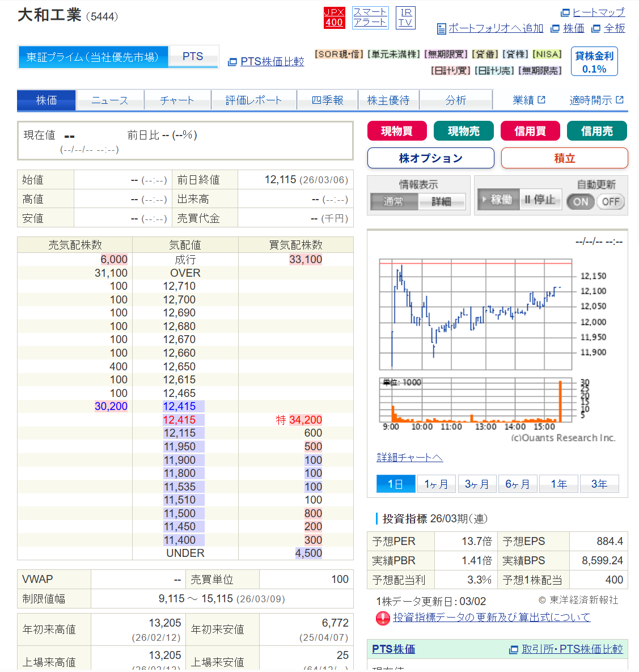Click the 貸株金利 0.1% badge

[x=594, y=62]
